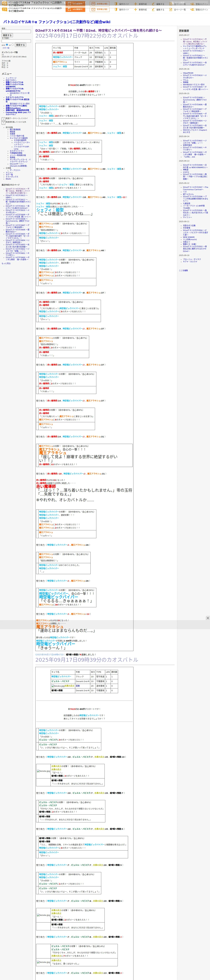Open NEW KIWAMI in 更新履歴
The width and height of the screenshot is (210, 980).
189,237
